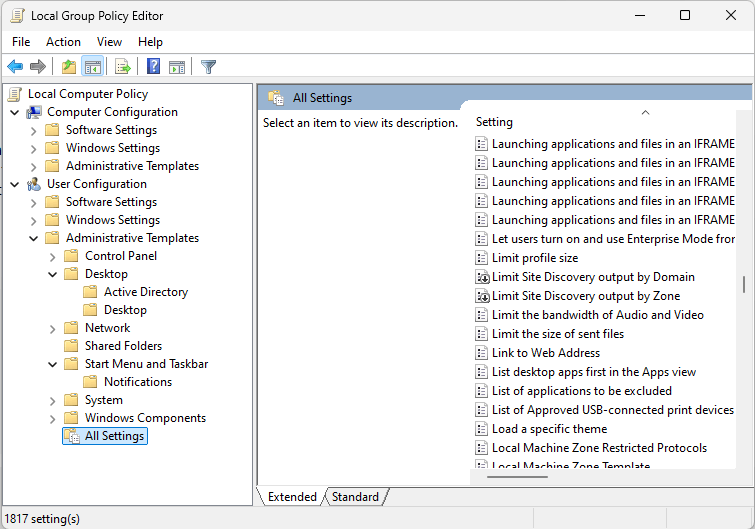The image size is (755, 529).
Task: Select Limit the bandwidth of Audio and Video
Action: (598, 315)
